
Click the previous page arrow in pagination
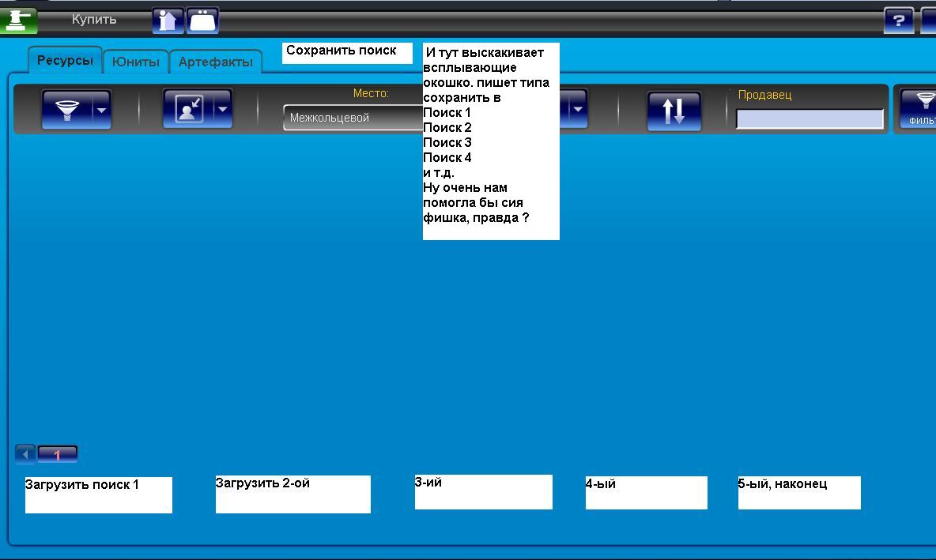point(25,455)
